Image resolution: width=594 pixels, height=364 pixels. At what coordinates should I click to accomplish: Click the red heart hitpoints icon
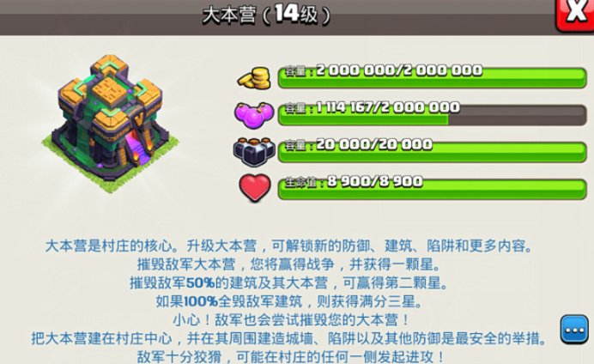point(255,188)
